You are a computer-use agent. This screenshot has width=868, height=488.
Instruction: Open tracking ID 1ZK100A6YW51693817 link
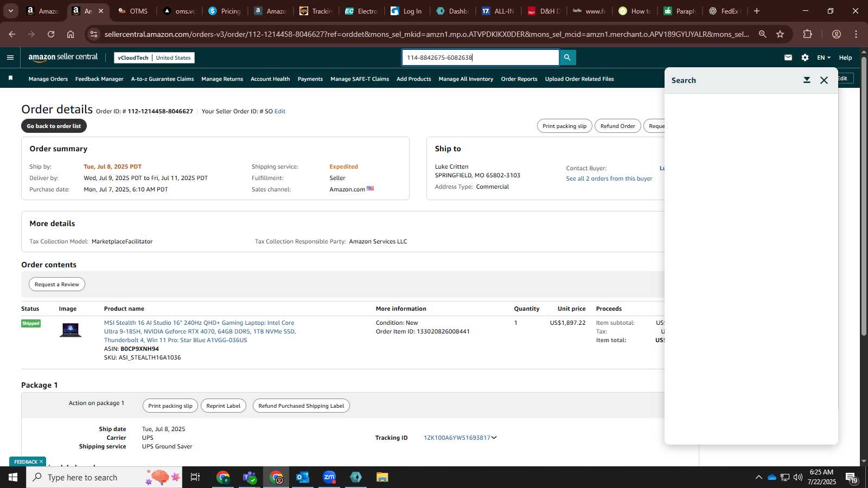point(457,438)
